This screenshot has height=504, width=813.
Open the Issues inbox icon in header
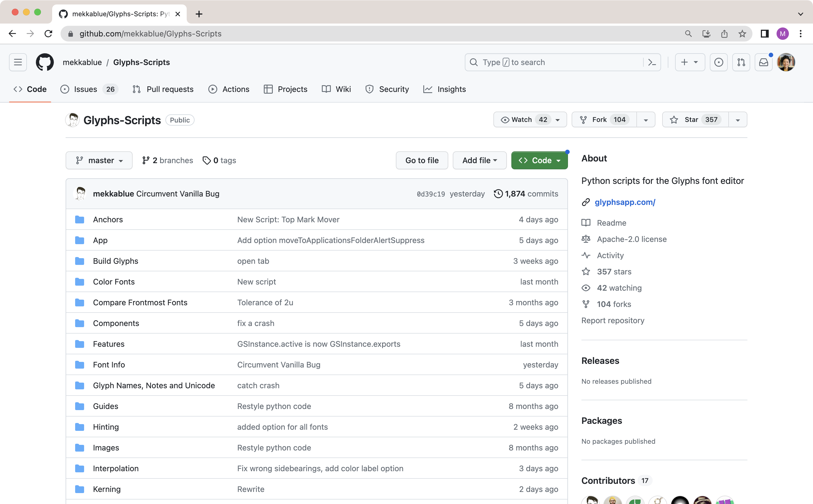tap(718, 62)
